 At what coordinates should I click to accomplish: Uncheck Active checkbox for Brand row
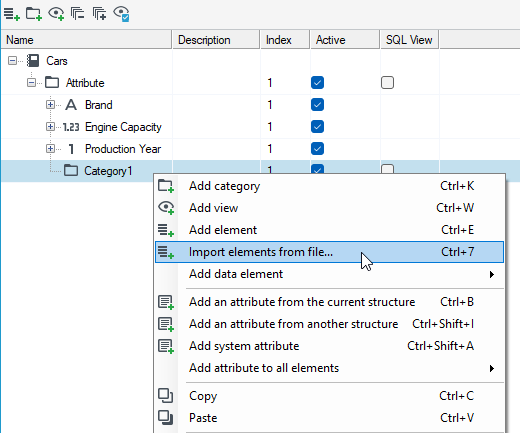[x=317, y=105]
